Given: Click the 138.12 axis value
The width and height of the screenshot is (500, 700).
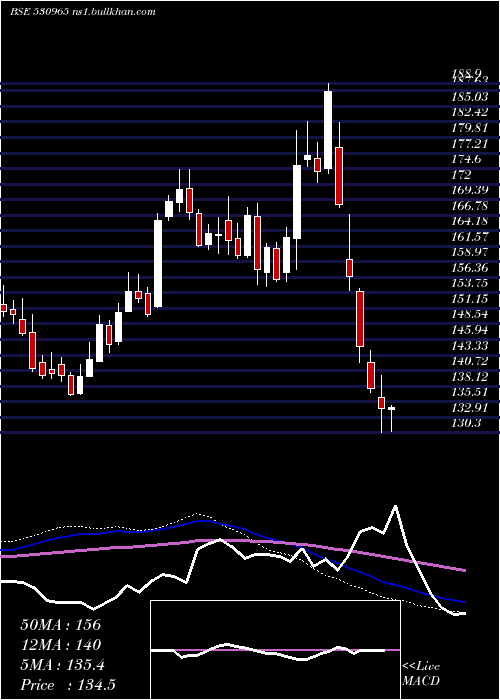Looking at the screenshot, I should pos(469,377).
